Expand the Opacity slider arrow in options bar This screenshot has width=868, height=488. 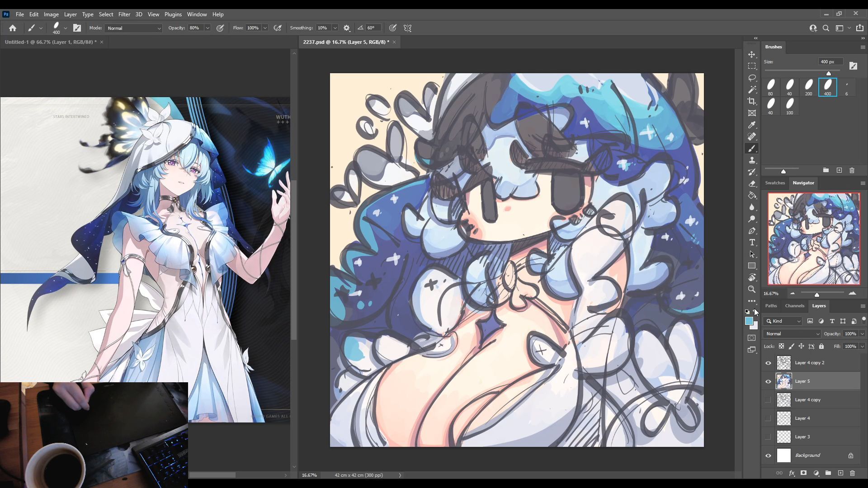pyautogui.click(x=208, y=28)
